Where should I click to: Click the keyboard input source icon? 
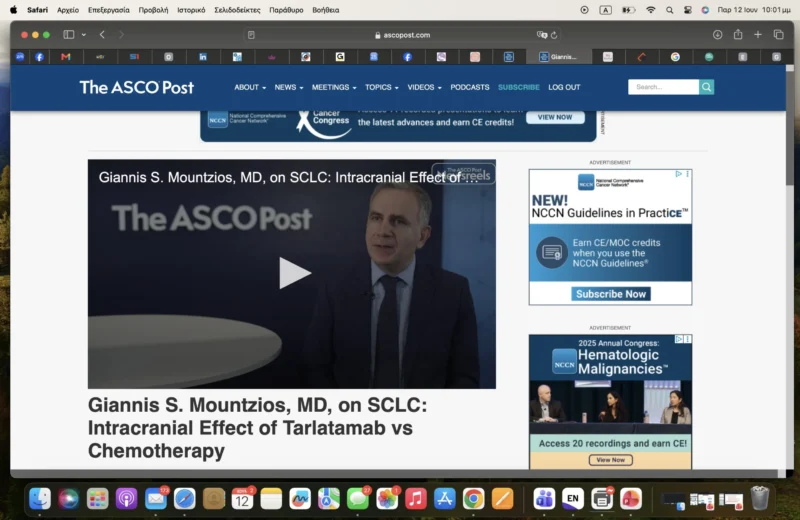click(605, 10)
